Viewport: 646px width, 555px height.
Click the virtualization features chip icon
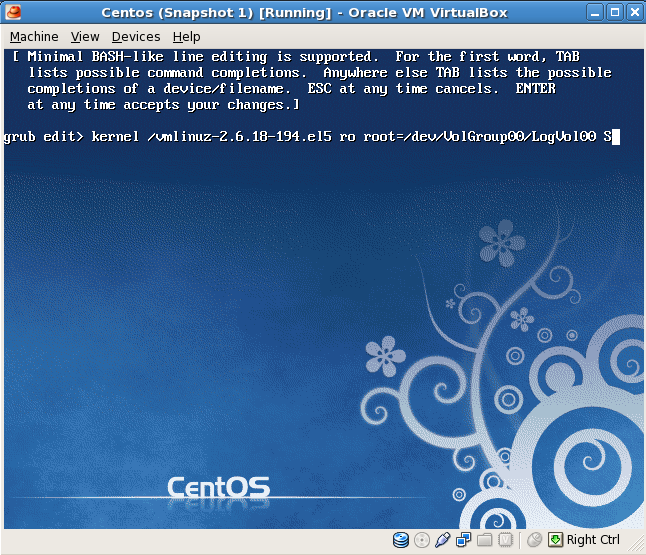point(506,540)
